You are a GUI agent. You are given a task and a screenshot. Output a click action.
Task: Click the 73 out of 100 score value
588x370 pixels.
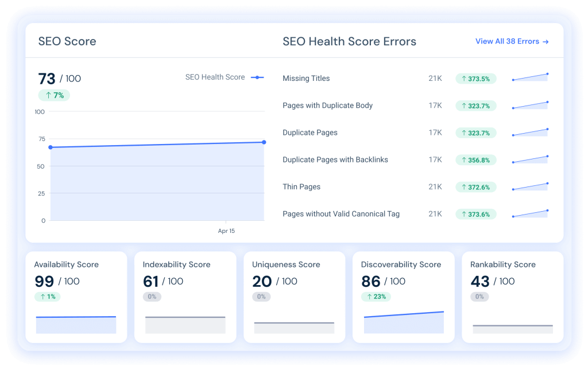59,78
